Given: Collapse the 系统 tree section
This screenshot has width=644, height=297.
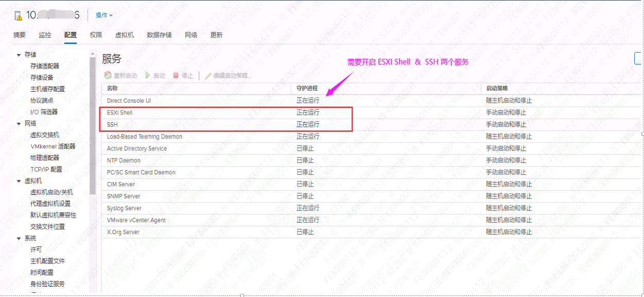Looking at the screenshot, I should (19, 238).
